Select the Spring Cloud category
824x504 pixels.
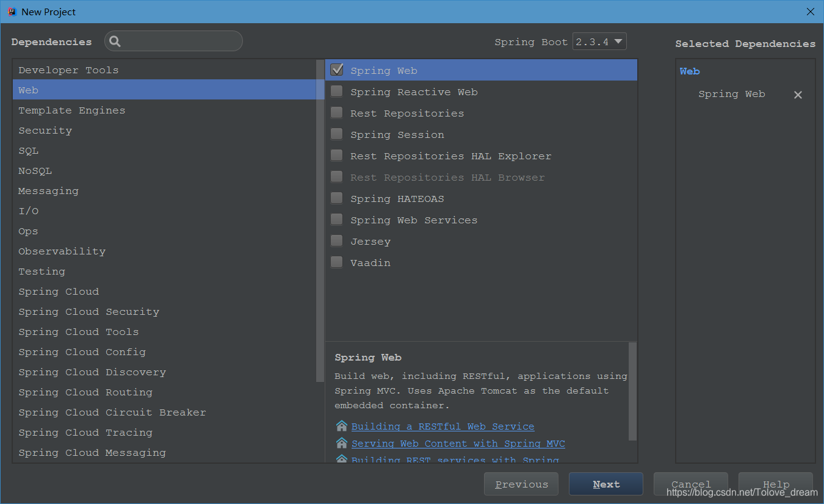[165, 291]
